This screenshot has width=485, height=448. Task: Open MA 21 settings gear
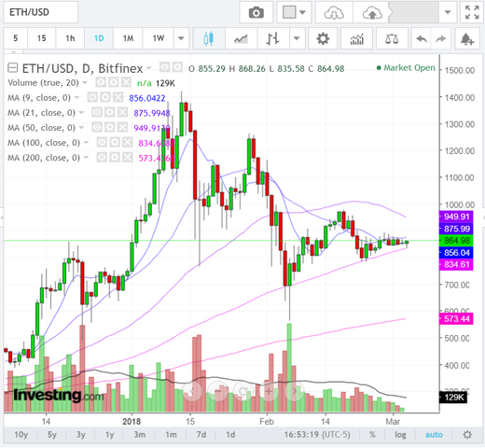pyautogui.click(x=110, y=112)
